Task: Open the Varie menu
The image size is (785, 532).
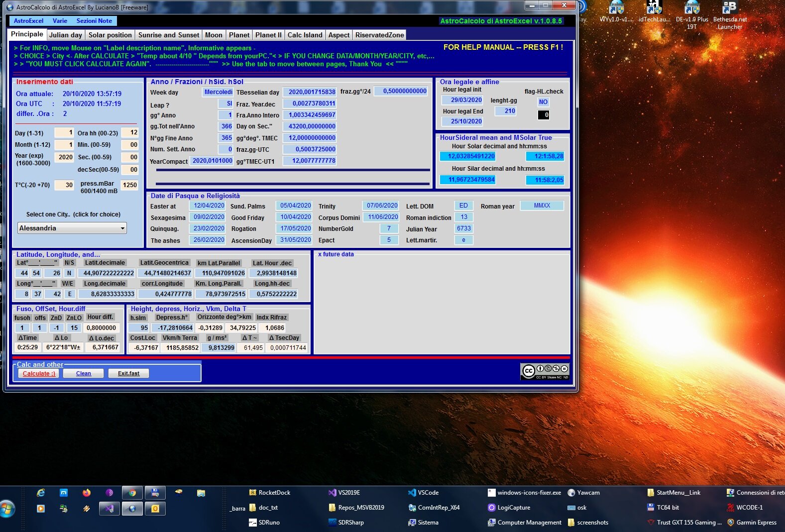Action: pos(60,21)
